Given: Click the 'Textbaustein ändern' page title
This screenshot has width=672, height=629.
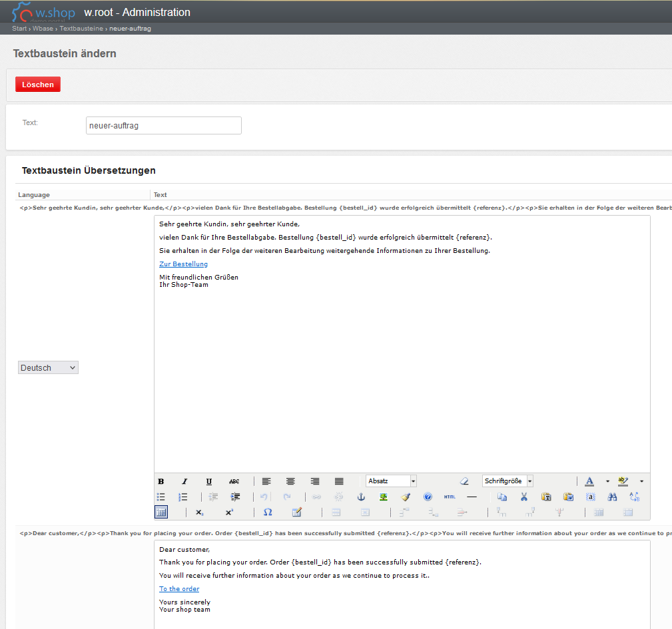Looking at the screenshot, I should click(65, 53).
